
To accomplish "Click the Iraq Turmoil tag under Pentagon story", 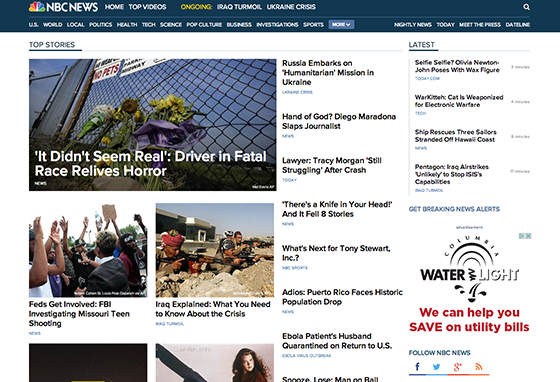I will [x=429, y=190].
